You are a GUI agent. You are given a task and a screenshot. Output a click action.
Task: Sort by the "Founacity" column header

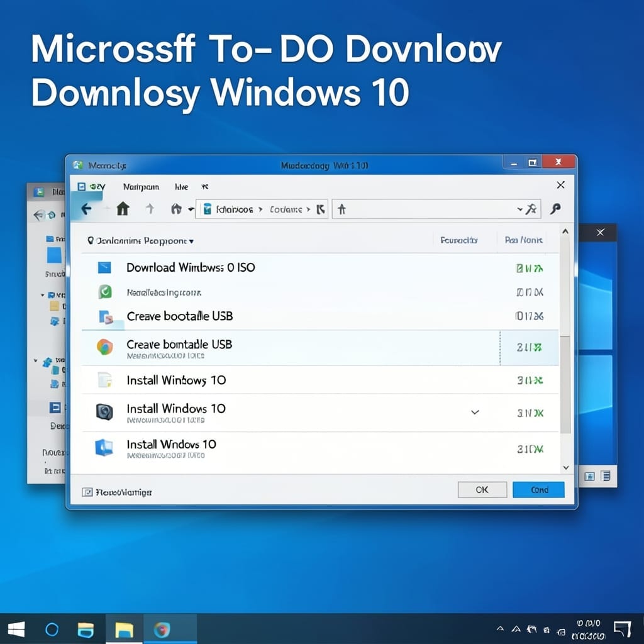(x=458, y=240)
